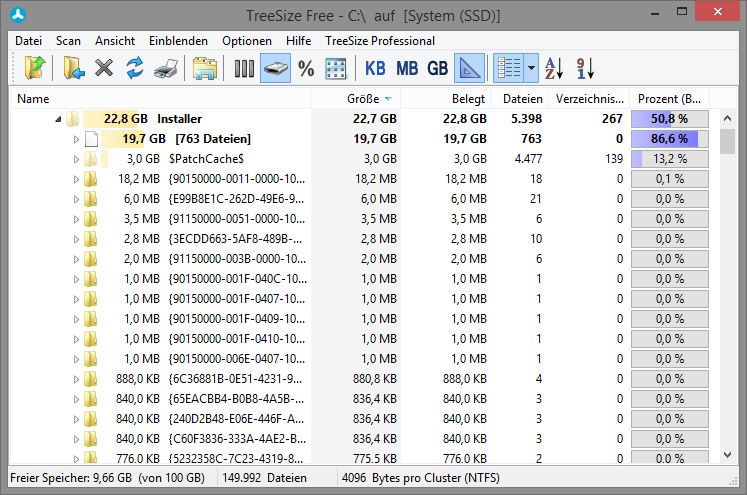The width and height of the screenshot is (747, 495).
Task: Switch size unit to GB
Action: pos(437,69)
